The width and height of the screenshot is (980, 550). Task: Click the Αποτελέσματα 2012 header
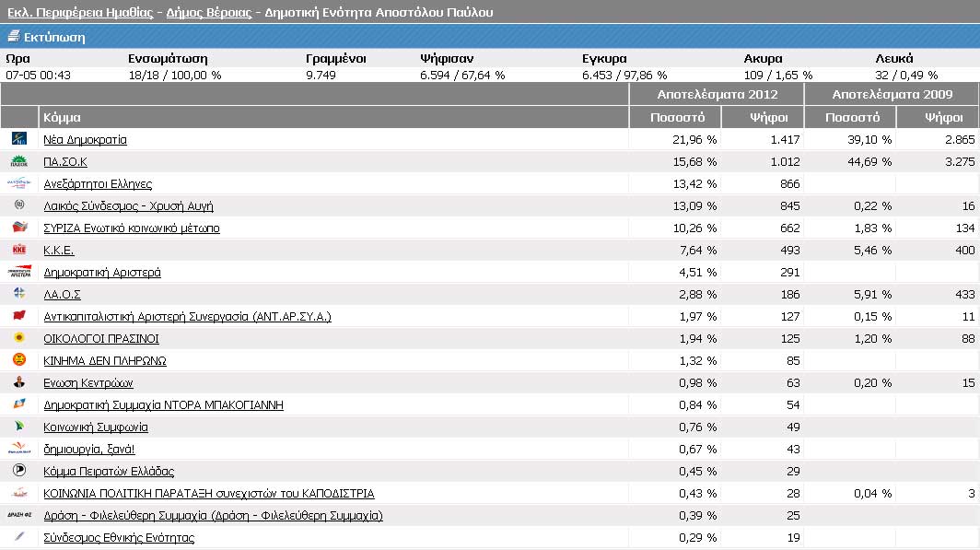tap(717, 94)
